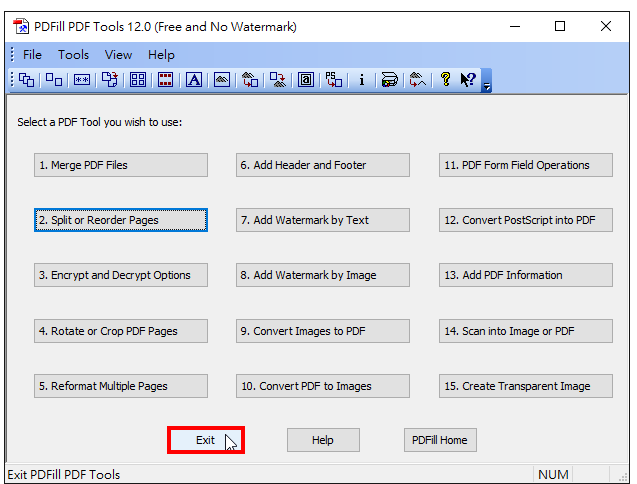Click the Transparent Image toolbar icon
This screenshot has width=637, height=484.
418,80
